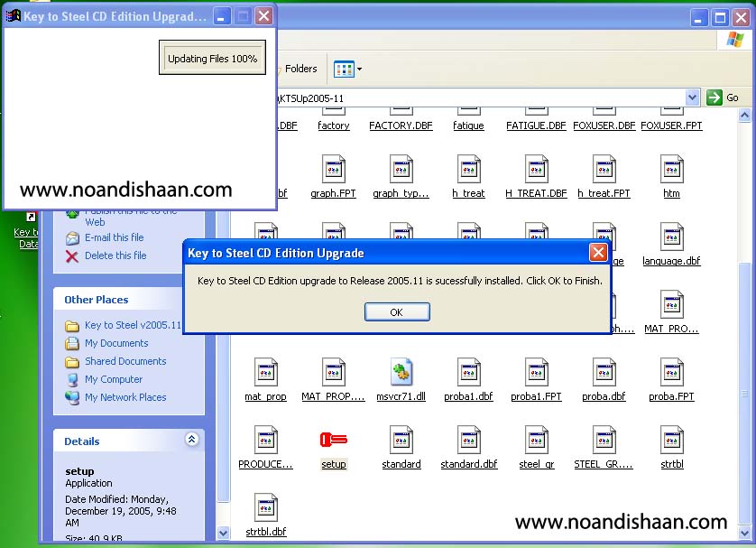Click the Go button

pos(724,98)
